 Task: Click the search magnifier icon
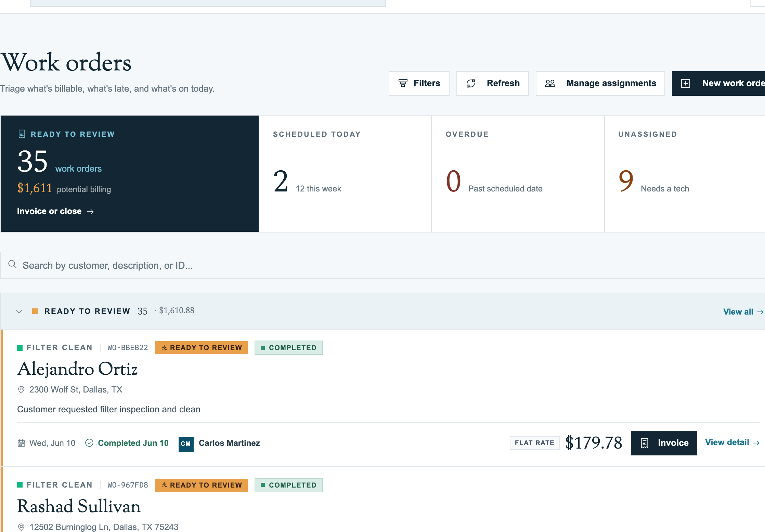[x=12, y=264]
